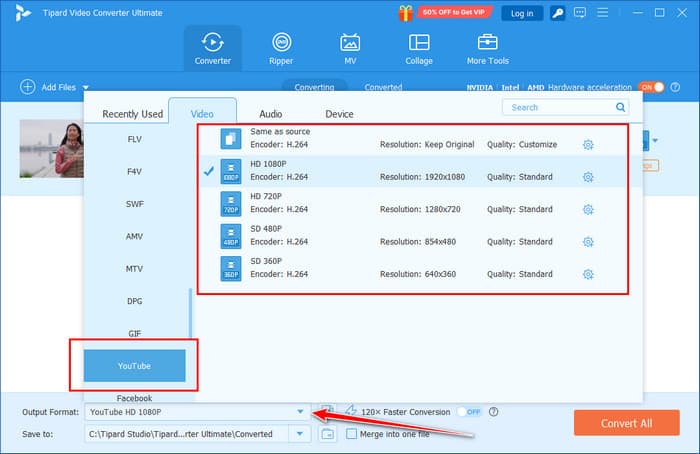Expand the Save to path dropdown
The height and width of the screenshot is (454, 700).
300,434
